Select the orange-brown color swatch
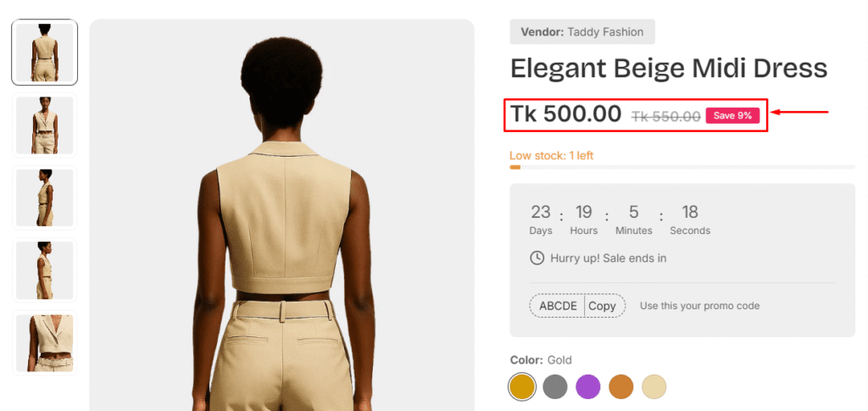868x411 pixels. coord(621,386)
